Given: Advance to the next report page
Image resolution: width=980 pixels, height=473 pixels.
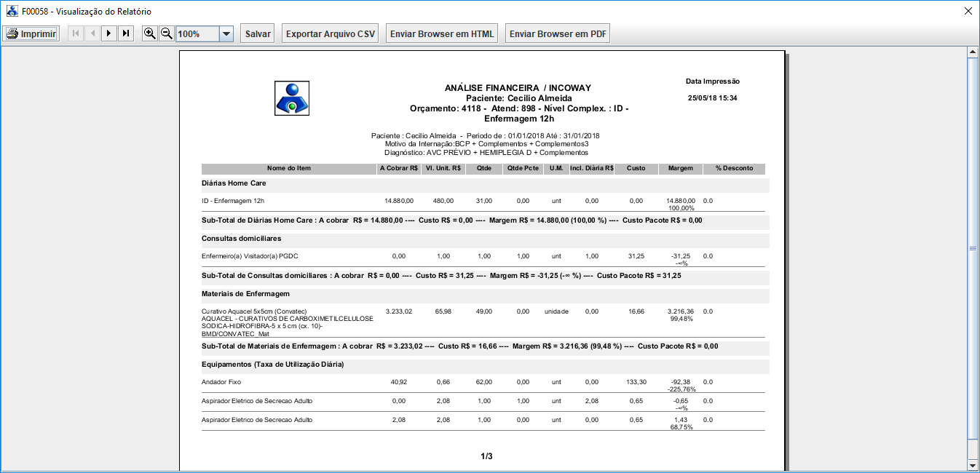Looking at the screenshot, I should [x=109, y=33].
